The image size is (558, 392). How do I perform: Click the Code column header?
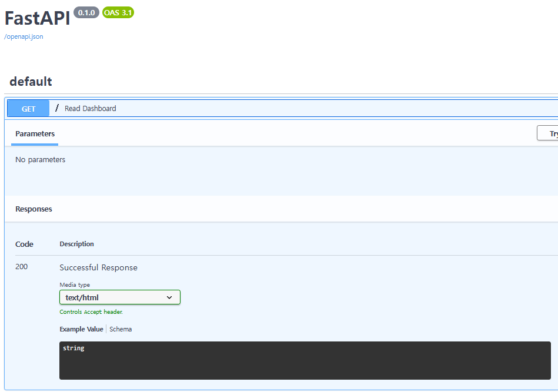[x=24, y=244]
